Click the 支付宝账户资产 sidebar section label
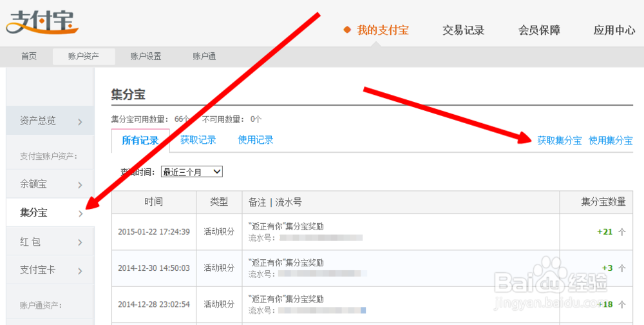Screen dimensions: 644x325 click(48, 156)
